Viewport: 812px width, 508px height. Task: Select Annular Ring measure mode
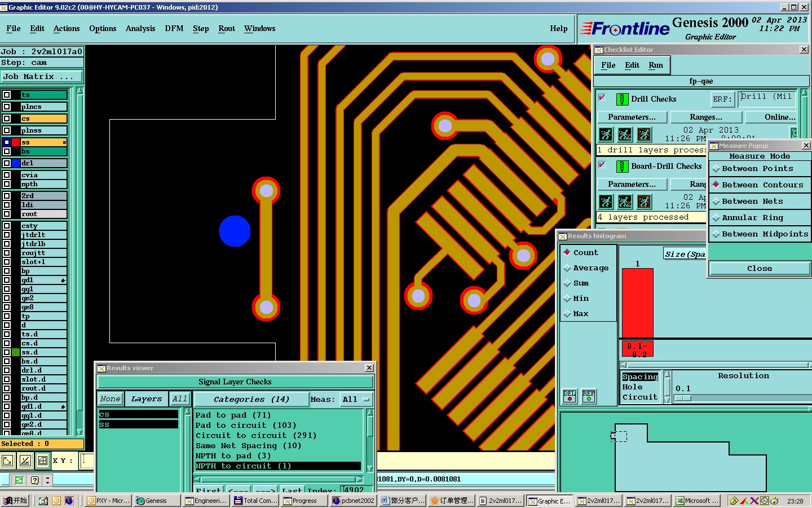759,218
